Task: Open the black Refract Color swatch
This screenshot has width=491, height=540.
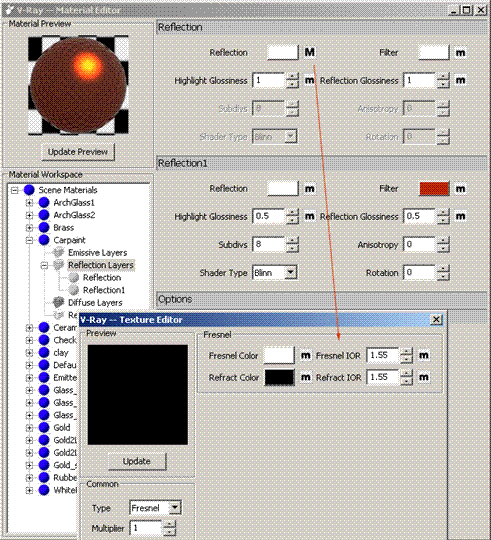Action: click(279, 377)
